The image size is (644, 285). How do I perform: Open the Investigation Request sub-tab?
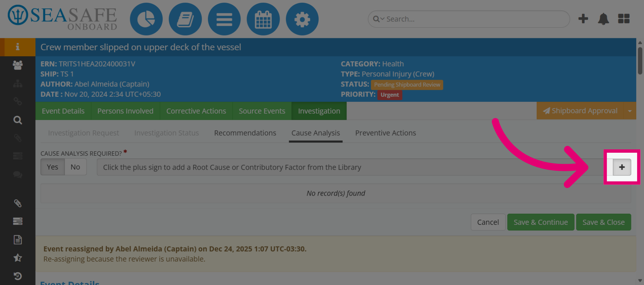point(83,133)
